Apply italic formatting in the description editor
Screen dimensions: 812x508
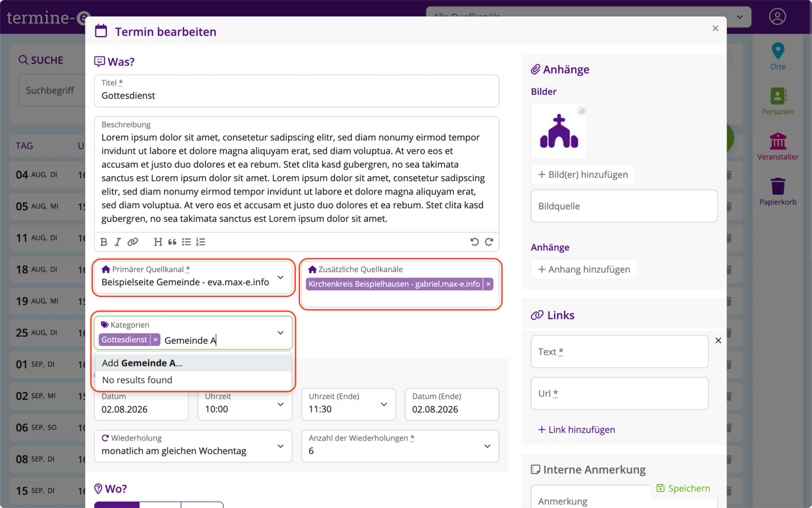coord(118,242)
